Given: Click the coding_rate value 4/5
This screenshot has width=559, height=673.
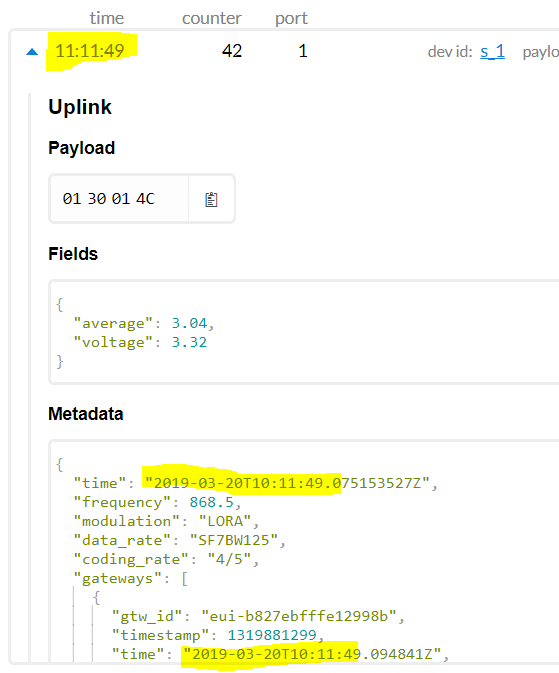Looking at the screenshot, I should [229, 559].
